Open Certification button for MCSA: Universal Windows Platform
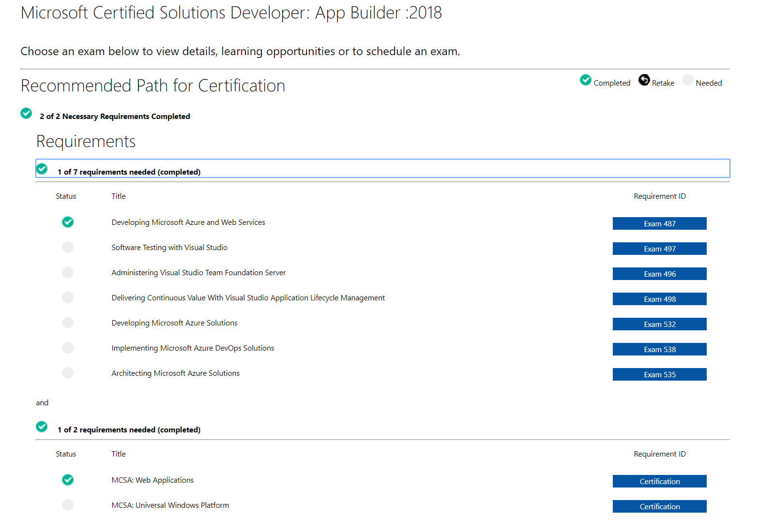The image size is (759, 532). [659, 506]
